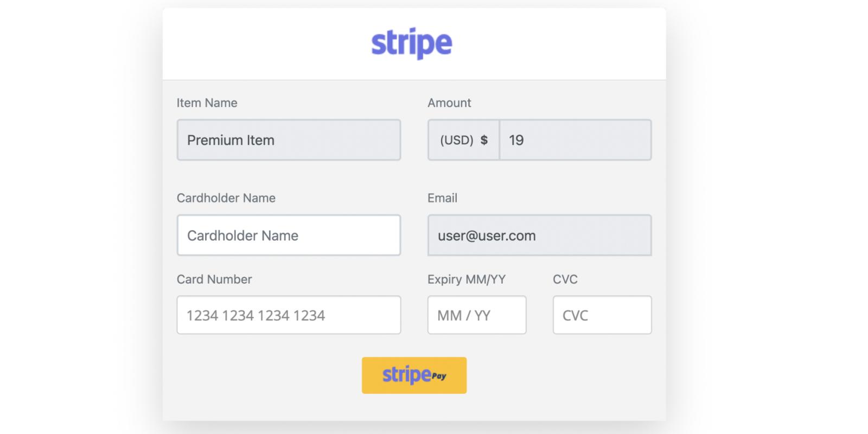Screen dimensions: 868x434
Task: Click the "Item Name" label
Action: [x=207, y=103]
